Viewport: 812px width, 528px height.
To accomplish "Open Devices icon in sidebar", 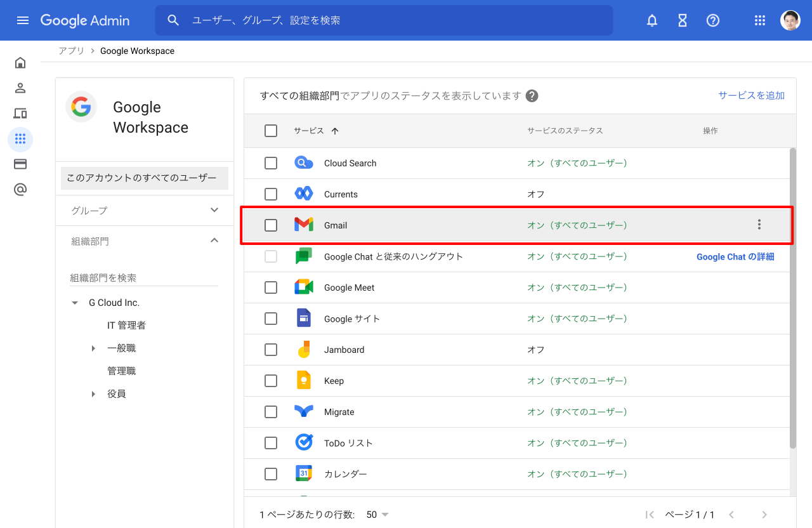I will coord(20,114).
